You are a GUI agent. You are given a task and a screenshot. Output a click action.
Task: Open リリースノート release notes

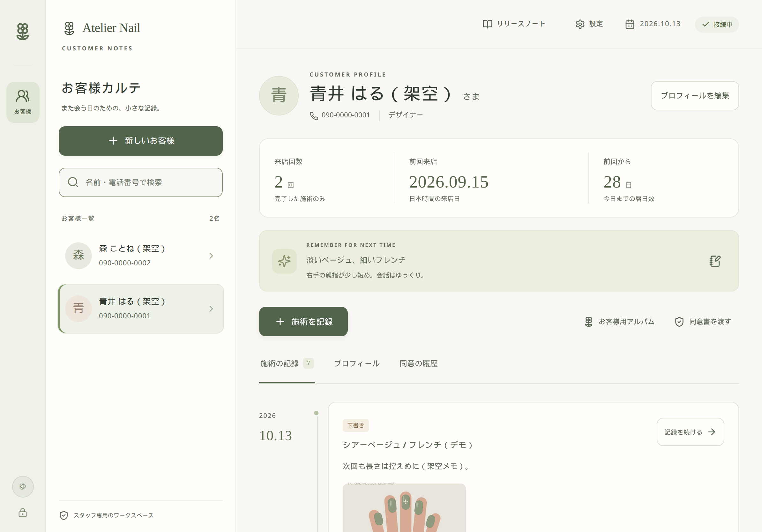(514, 24)
